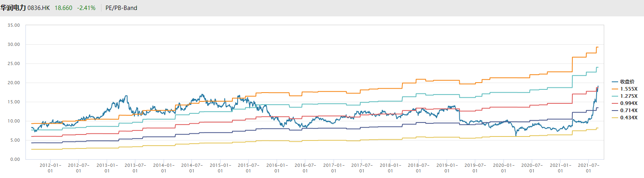Viewport: 644px width, 178px height.
Task: Click the 2014-07-01 x-axis date label
Action: [192, 168]
